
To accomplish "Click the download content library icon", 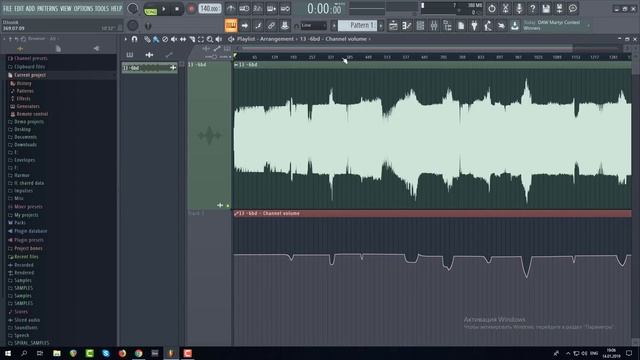I will 515,26.
